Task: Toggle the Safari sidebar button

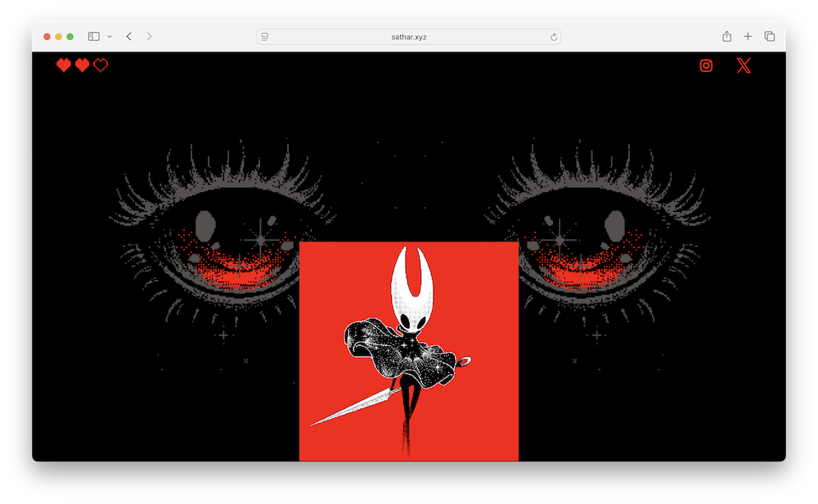Action: (x=94, y=37)
